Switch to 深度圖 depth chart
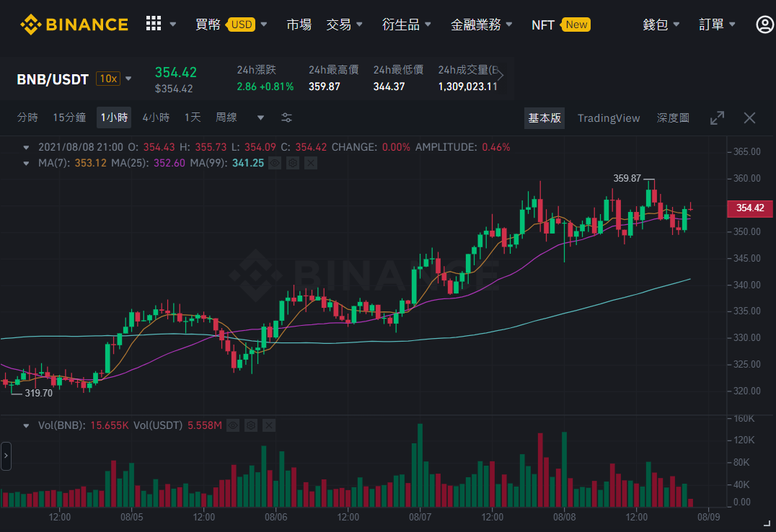This screenshot has height=532, width=776. (673, 118)
